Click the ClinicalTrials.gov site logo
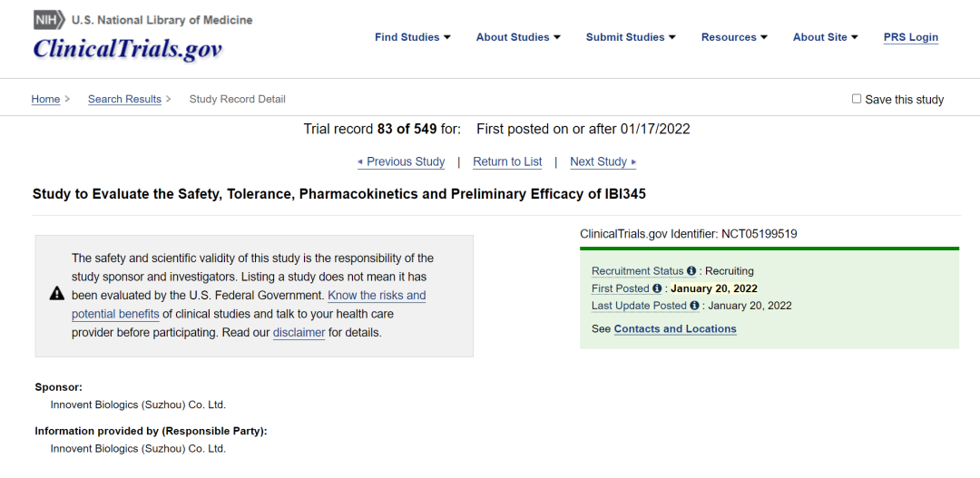The height and width of the screenshot is (478, 980). pyautogui.click(x=127, y=49)
